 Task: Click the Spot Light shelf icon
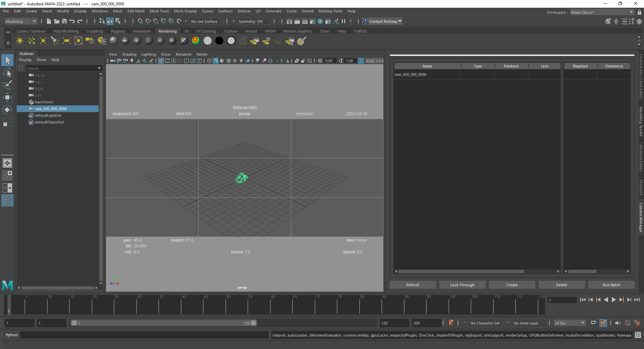coord(55,41)
